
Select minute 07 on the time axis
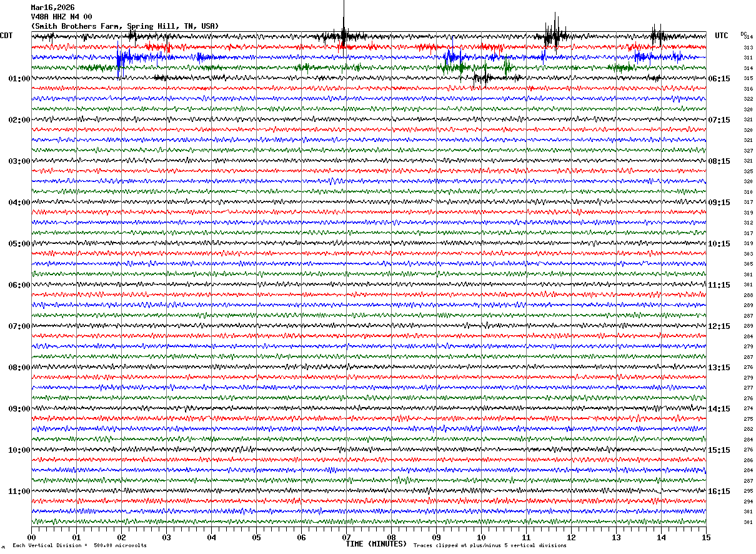pos(346,537)
